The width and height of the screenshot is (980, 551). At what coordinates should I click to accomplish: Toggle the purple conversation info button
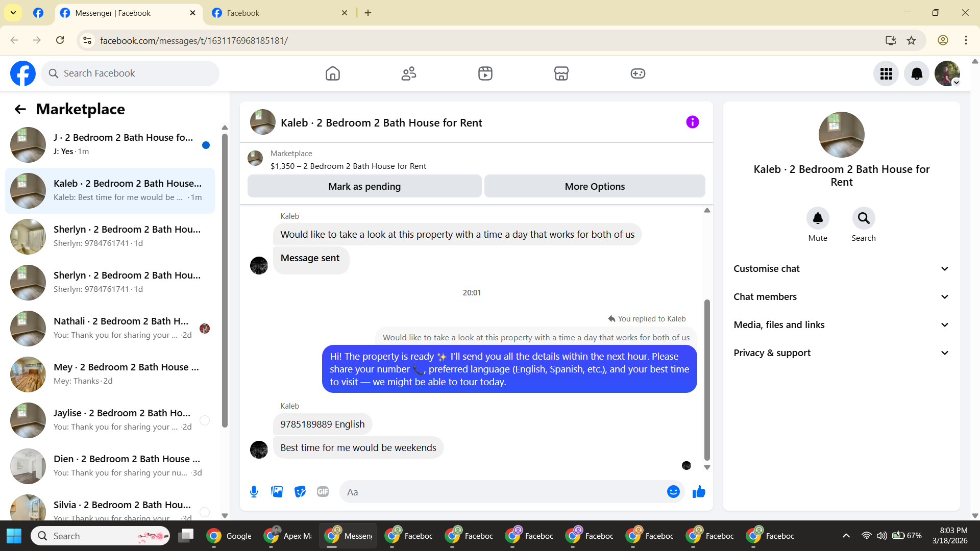point(692,122)
